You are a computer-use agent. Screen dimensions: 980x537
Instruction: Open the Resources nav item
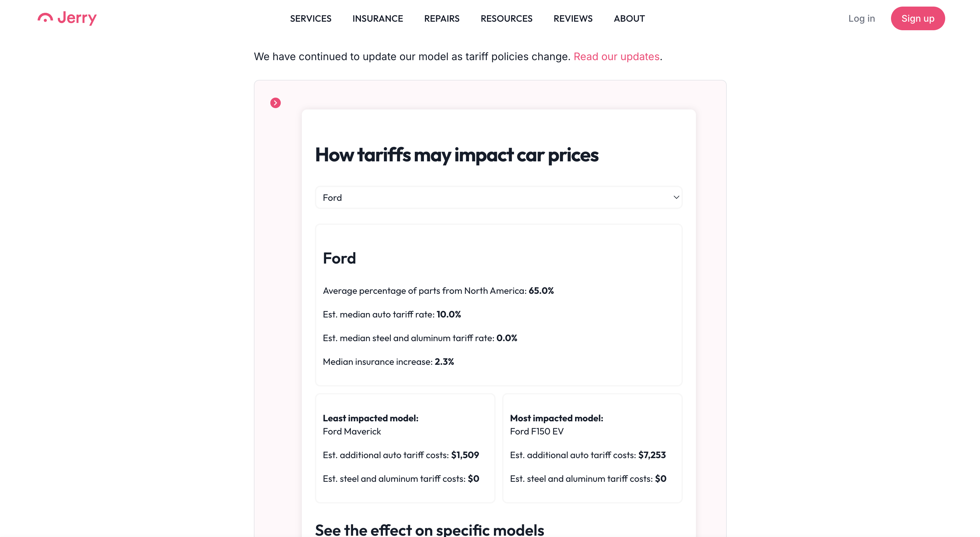coord(506,18)
